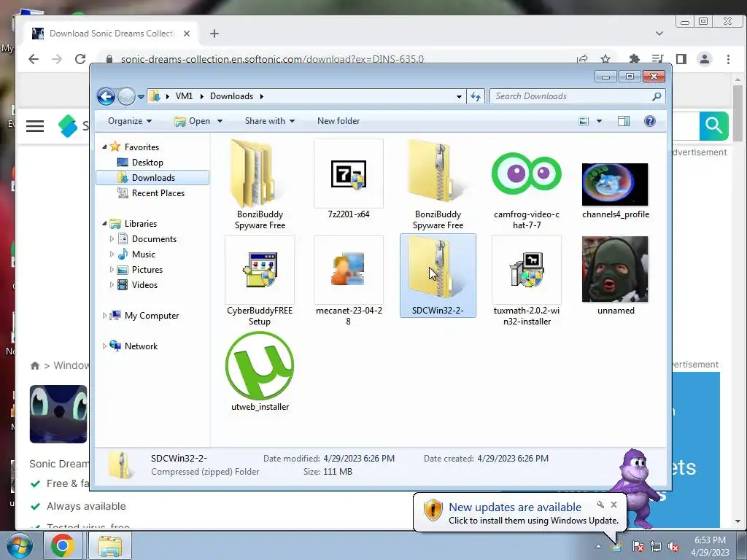The image size is (747, 560).
Task: Expand My Computer in navigation pane
Action: coord(104,315)
